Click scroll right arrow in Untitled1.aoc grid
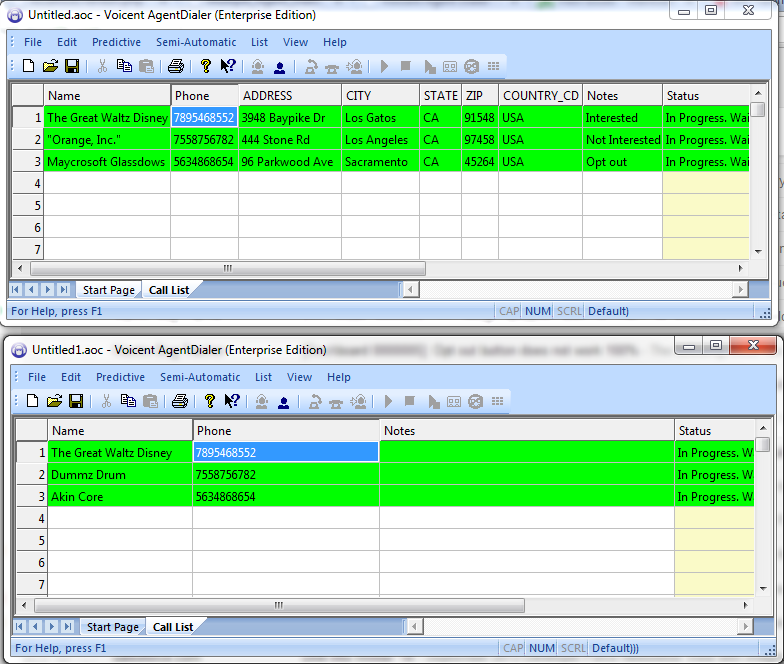This screenshot has width=784, height=664. [745, 606]
